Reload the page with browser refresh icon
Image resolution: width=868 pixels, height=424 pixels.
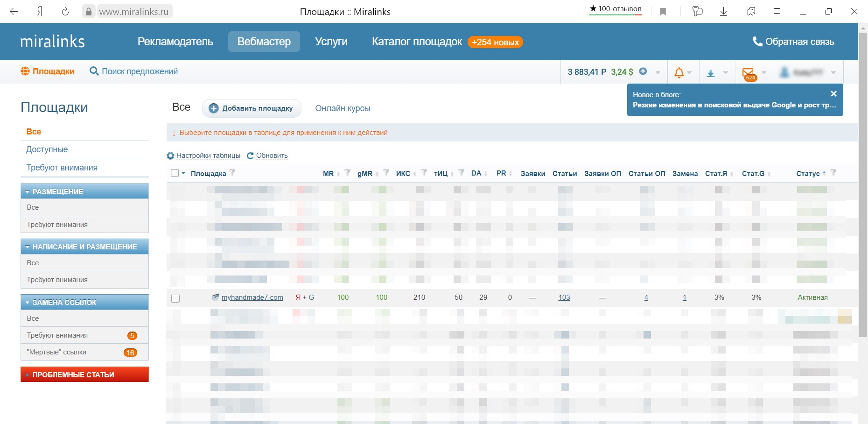pos(65,12)
